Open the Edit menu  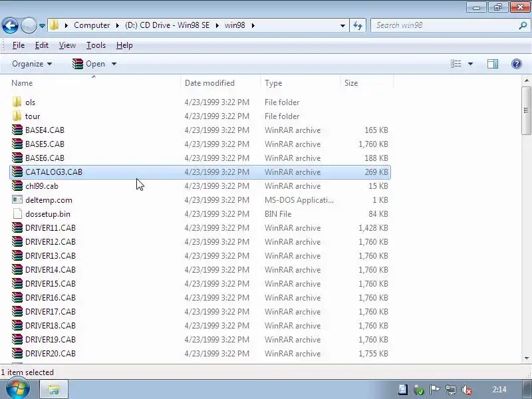(x=42, y=45)
